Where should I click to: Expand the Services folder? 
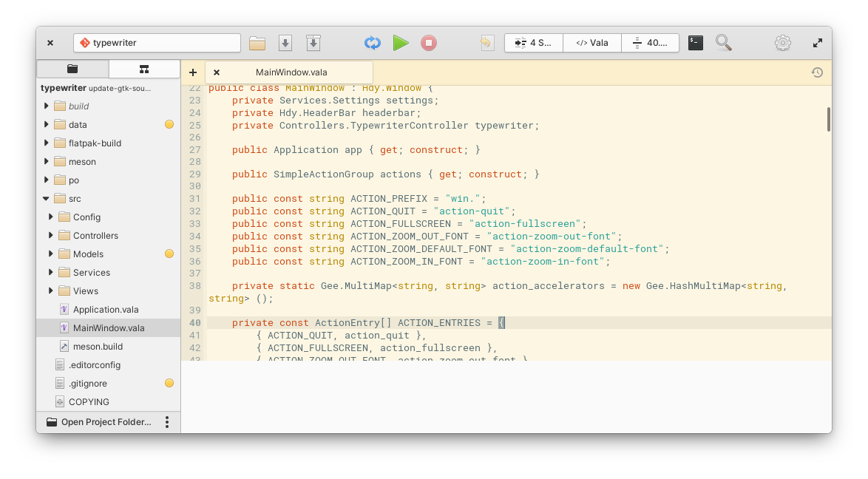tap(50, 273)
